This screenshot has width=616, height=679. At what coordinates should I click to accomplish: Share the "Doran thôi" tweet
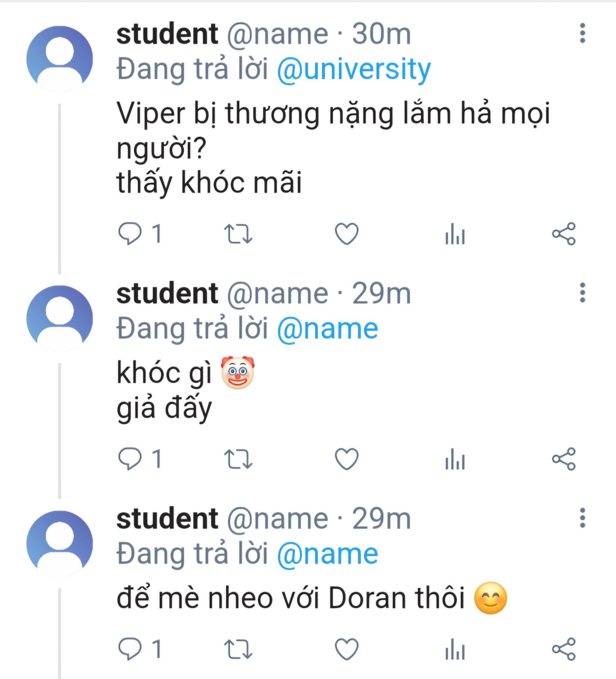click(x=564, y=649)
